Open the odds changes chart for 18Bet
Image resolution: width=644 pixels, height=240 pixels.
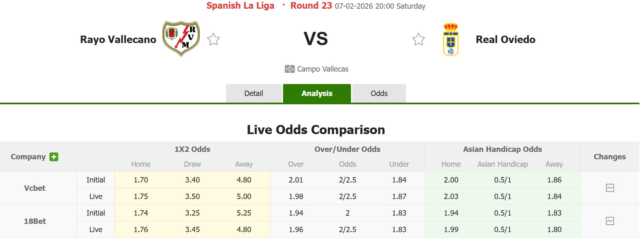click(x=610, y=221)
